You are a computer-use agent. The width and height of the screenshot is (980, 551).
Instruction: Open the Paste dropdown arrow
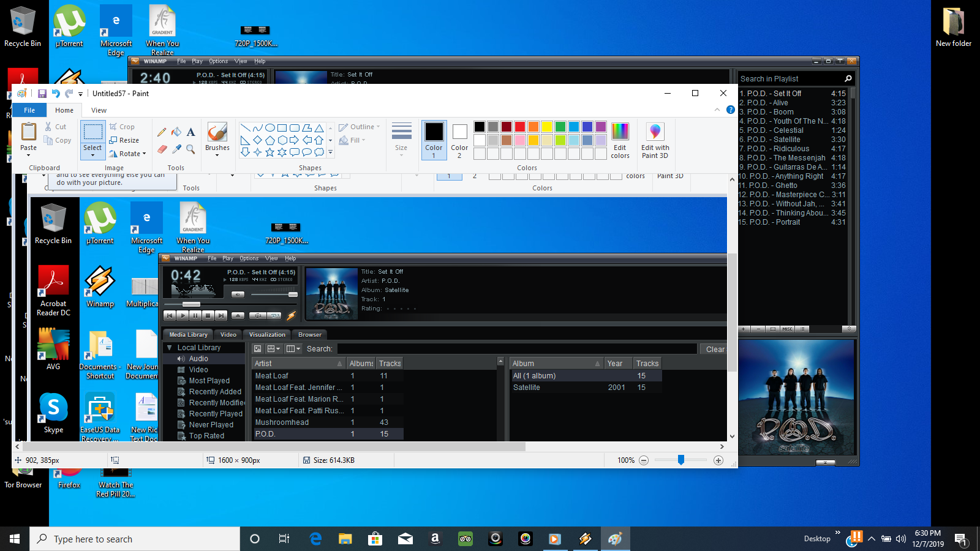tap(28, 154)
